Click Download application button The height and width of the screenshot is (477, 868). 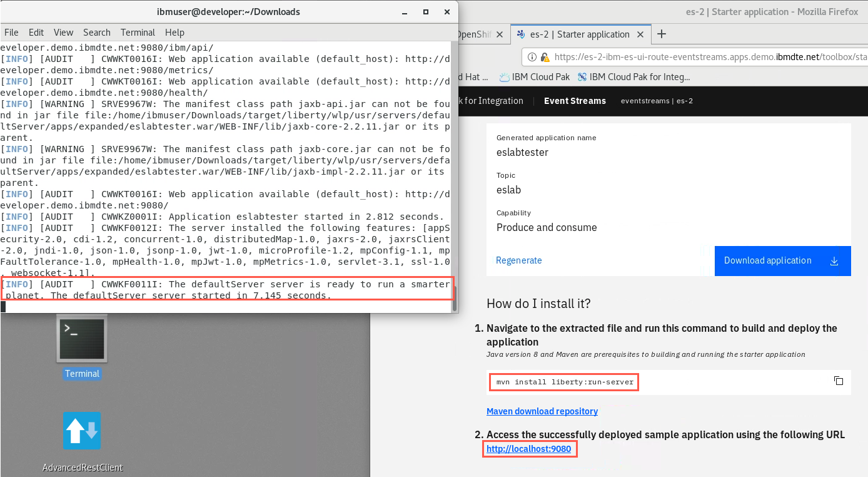coord(782,260)
